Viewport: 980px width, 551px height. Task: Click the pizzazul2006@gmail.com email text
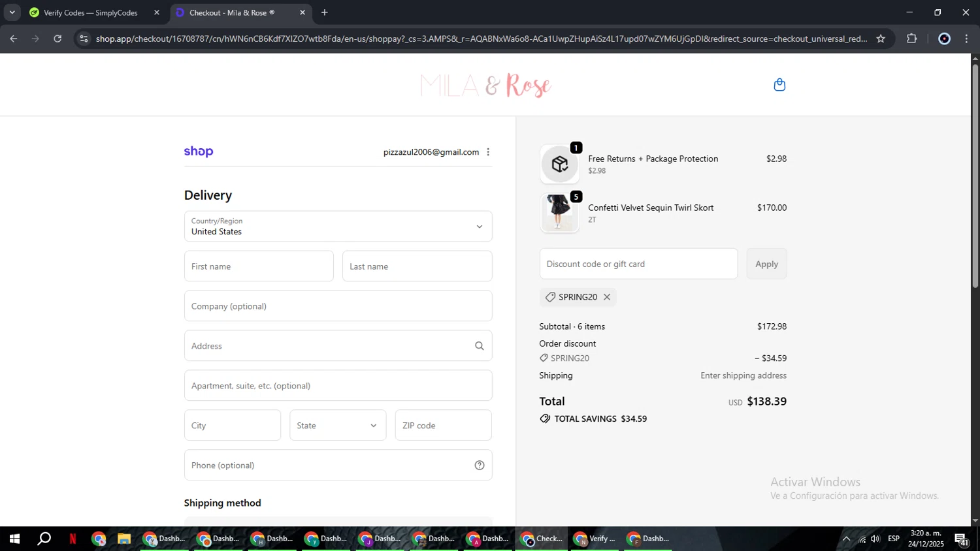click(431, 152)
